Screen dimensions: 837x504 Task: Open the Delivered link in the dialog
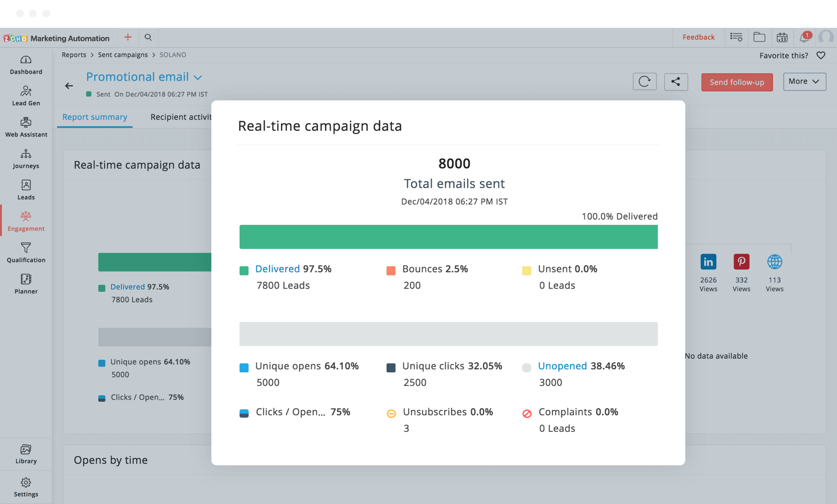(277, 269)
